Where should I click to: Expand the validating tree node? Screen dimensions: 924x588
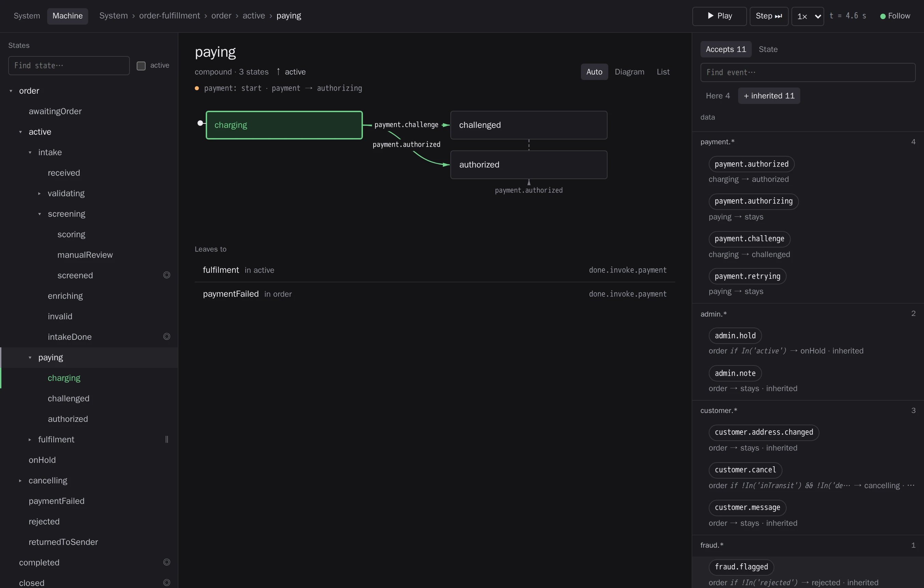tap(40, 193)
